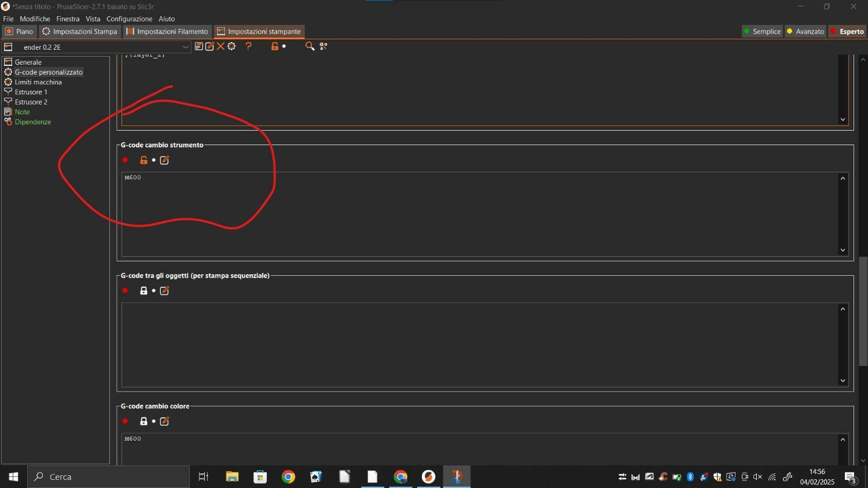The width and height of the screenshot is (868, 488).
Task: Switch to the Piano tab
Action: (x=20, y=31)
